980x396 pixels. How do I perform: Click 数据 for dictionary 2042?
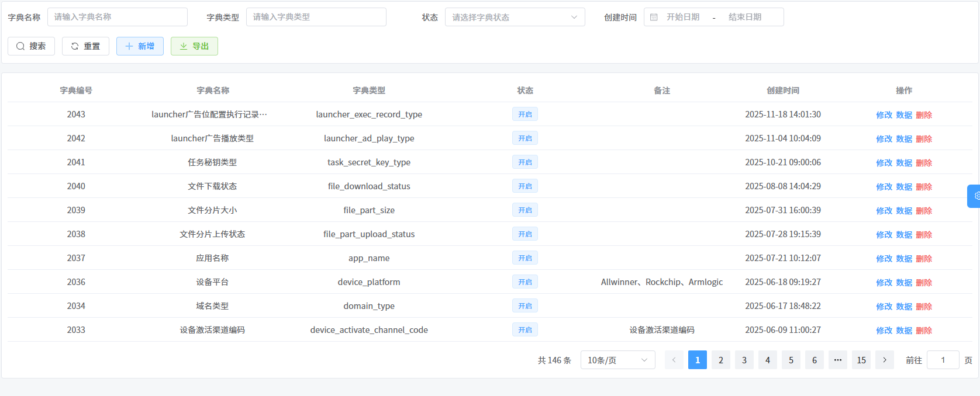pos(904,139)
